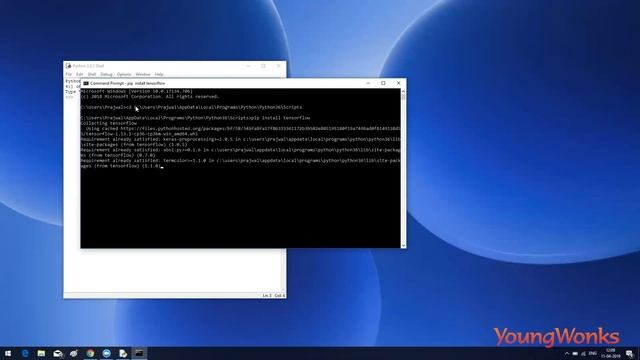Open Help menu in Python Shell
Screen dimensions: 640x360
[x=159, y=74]
